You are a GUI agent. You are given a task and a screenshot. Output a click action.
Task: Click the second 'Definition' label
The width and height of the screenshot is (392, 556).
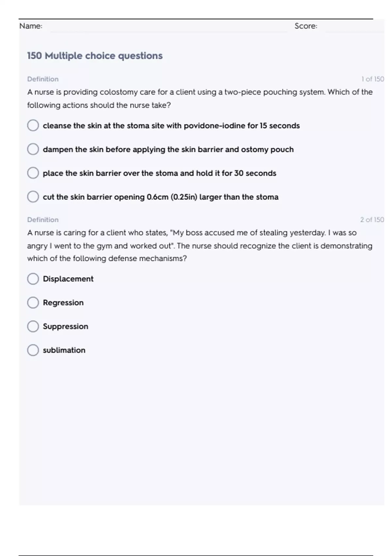point(43,220)
